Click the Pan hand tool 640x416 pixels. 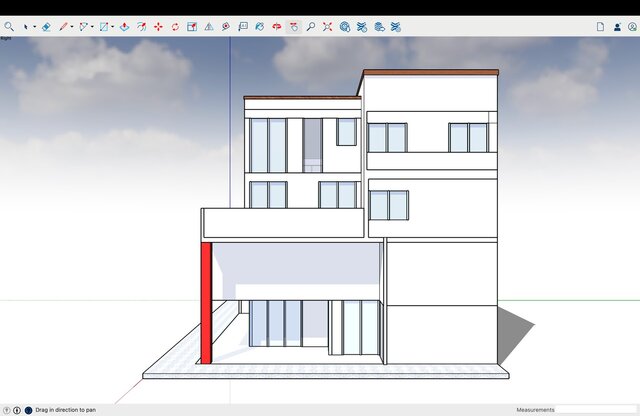294,27
